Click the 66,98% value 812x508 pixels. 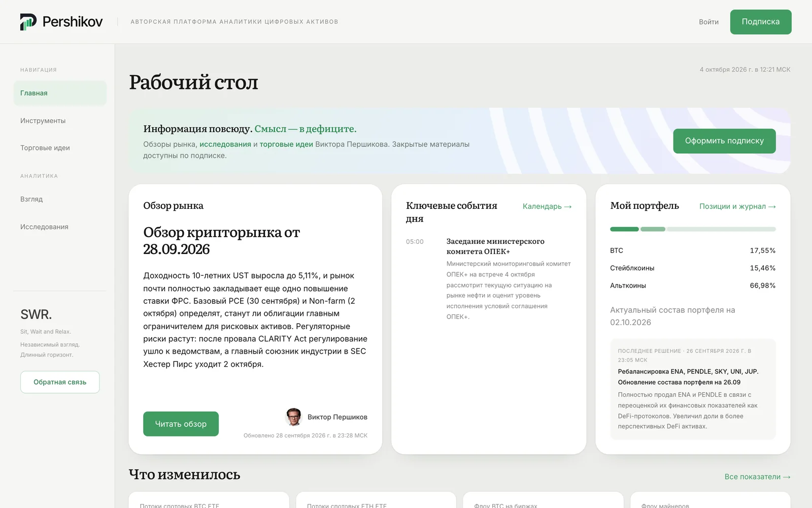click(763, 285)
